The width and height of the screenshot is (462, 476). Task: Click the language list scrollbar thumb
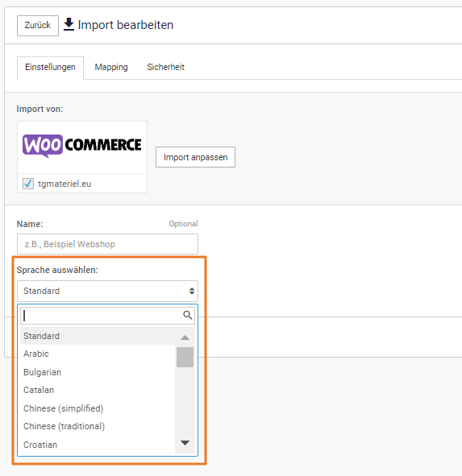click(x=185, y=358)
